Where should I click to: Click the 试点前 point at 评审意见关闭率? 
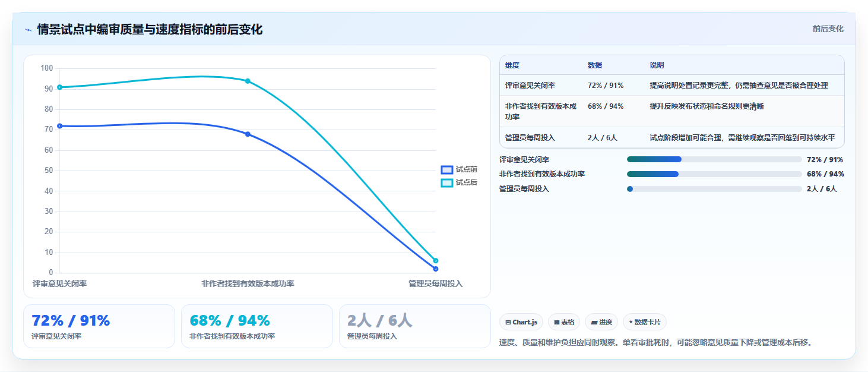click(59, 126)
